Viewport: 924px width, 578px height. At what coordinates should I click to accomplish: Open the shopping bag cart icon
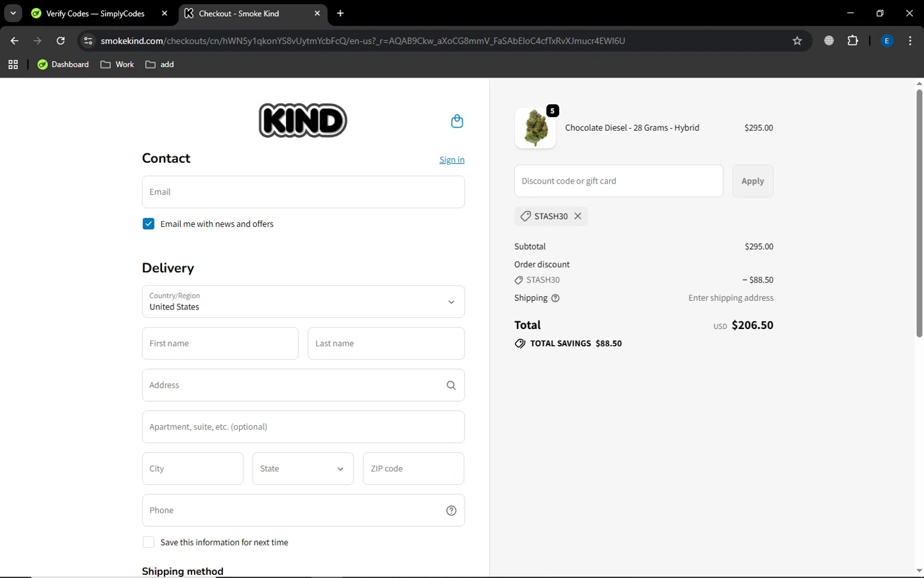click(457, 121)
